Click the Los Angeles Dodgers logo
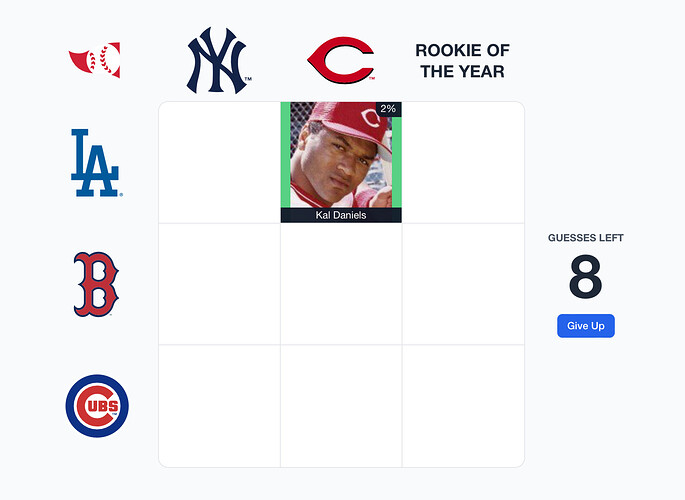The width and height of the screenshot is (685, 500). coord(97,162)
